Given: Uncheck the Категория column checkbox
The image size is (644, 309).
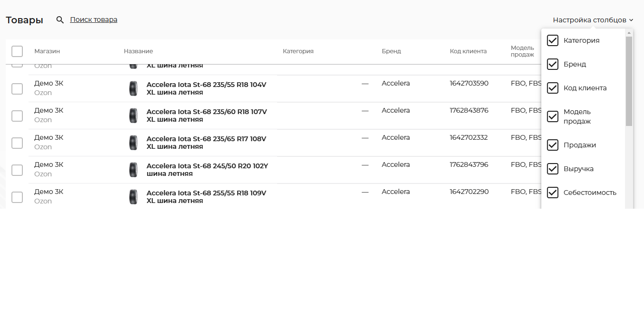Looking at the screenshot, I should tap(553, 40).
